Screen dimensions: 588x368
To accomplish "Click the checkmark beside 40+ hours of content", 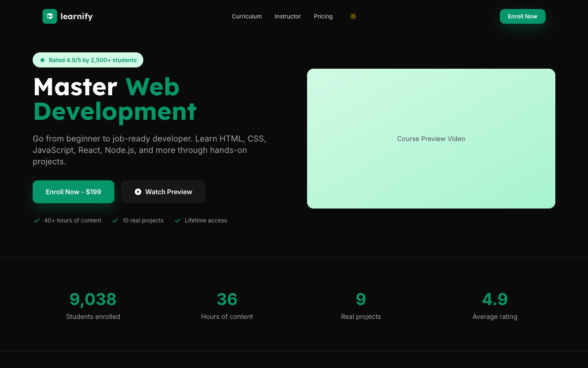I will tap(37, 220).
